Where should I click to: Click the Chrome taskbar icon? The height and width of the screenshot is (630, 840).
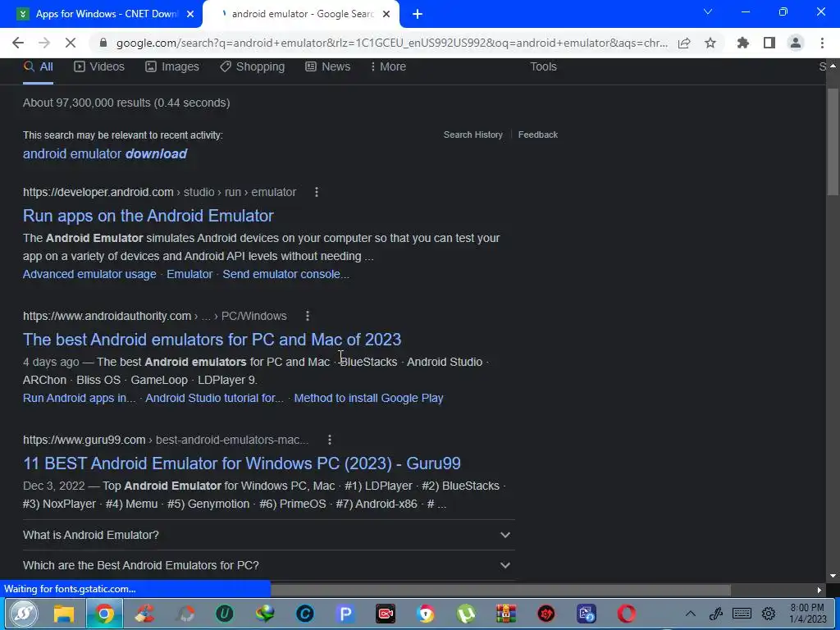click(x=104, y=614)
